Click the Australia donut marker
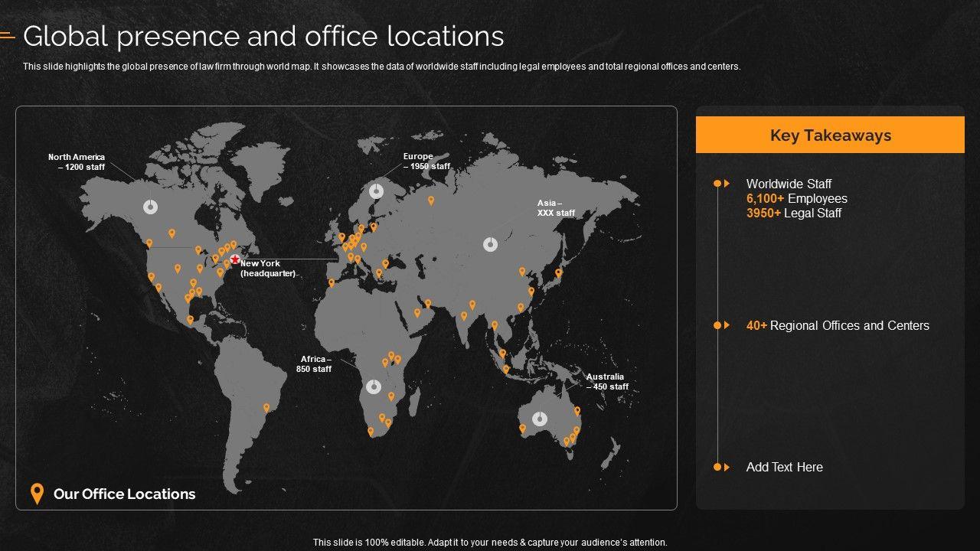The image size is (980, 551). click(x=540, y=418)
